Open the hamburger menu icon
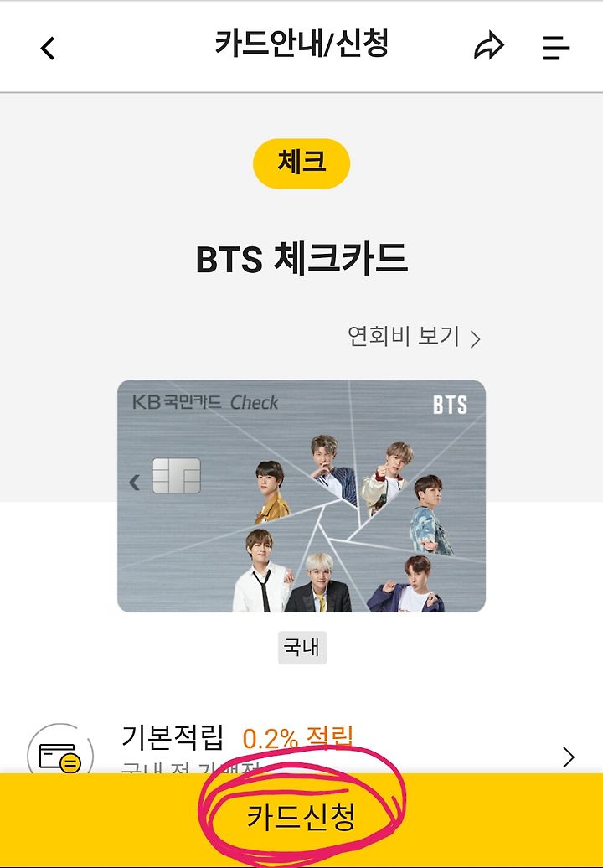 (x=555, y=48)
